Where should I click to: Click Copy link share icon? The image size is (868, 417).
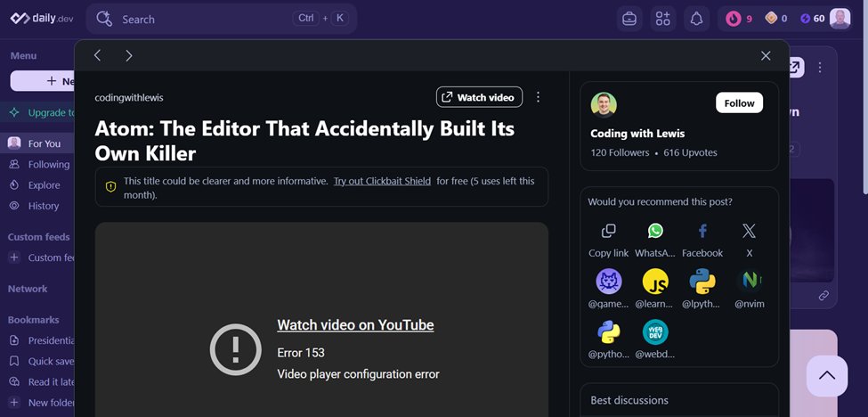coord(608,231)
